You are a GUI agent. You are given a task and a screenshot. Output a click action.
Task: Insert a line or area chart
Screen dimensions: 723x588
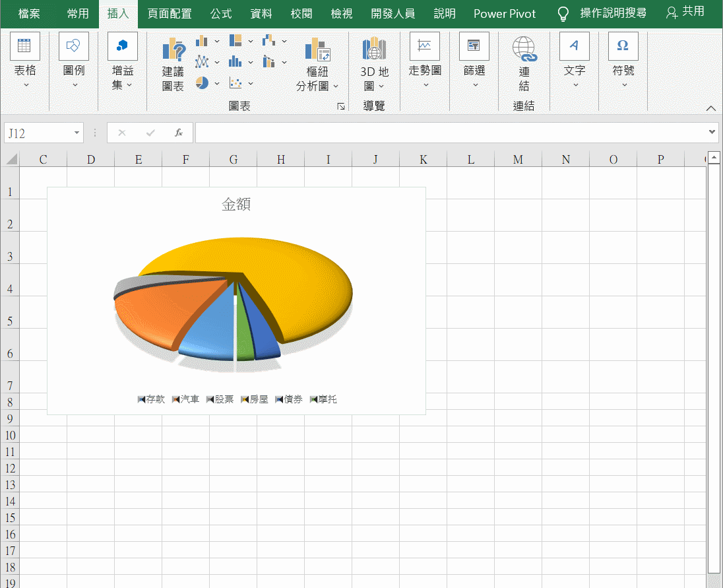point(201,61)
